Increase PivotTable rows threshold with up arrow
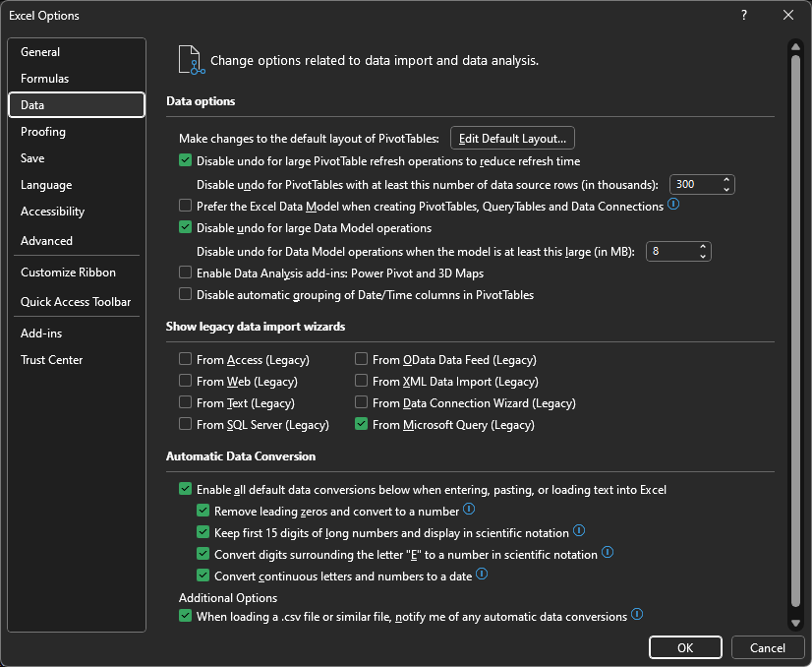812x667 pixels. coord(726,180)
